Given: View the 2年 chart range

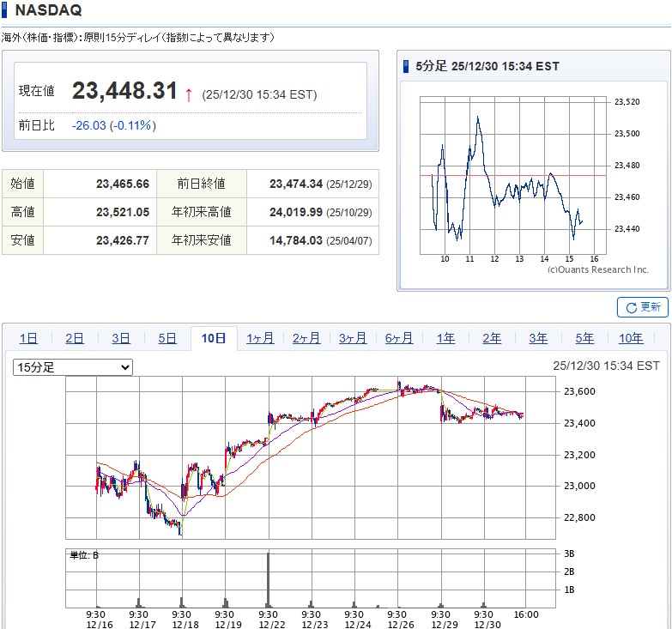Looking at the screenshot, I should 492,338.
